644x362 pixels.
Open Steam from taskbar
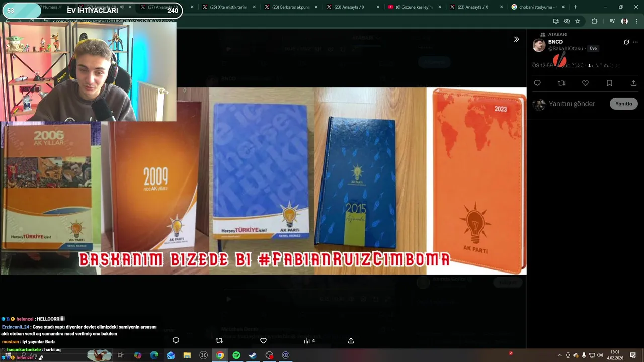pyautogui.click(x=253, y=355)
